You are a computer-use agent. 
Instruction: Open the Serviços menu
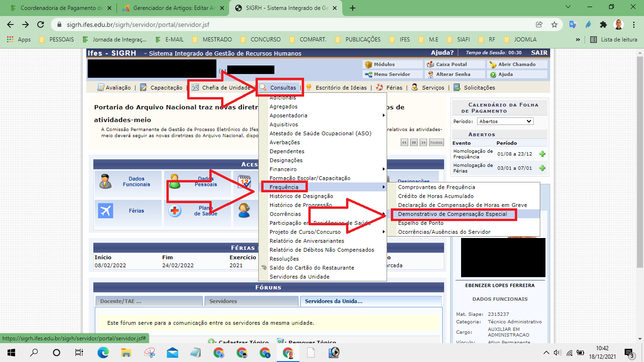coord(428,88)
